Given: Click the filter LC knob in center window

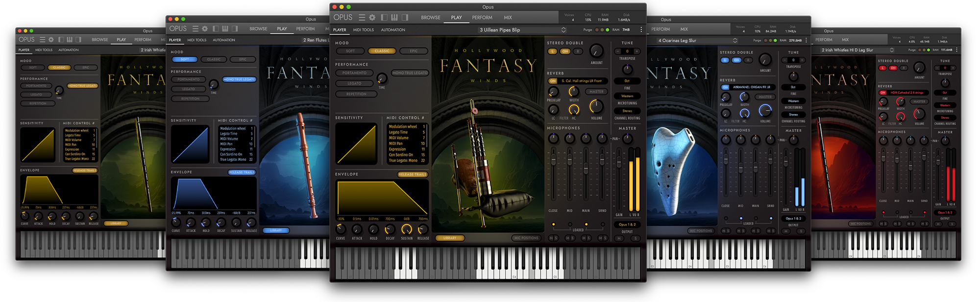Looking at the screenshot, I should coord(553,110).
